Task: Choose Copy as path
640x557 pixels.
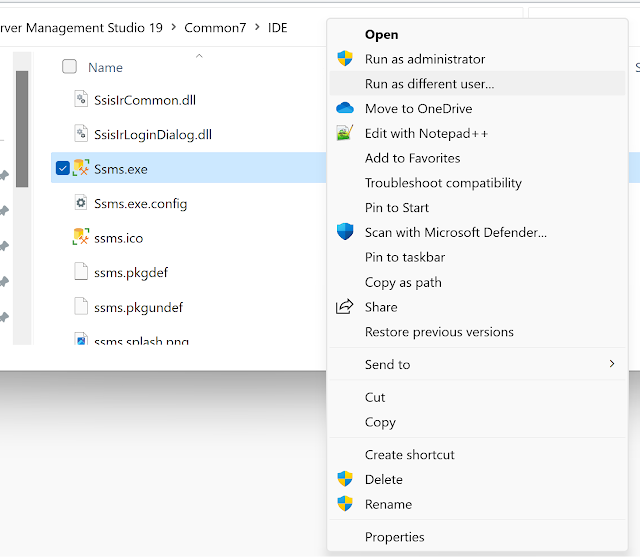Action: click(403, 282)
